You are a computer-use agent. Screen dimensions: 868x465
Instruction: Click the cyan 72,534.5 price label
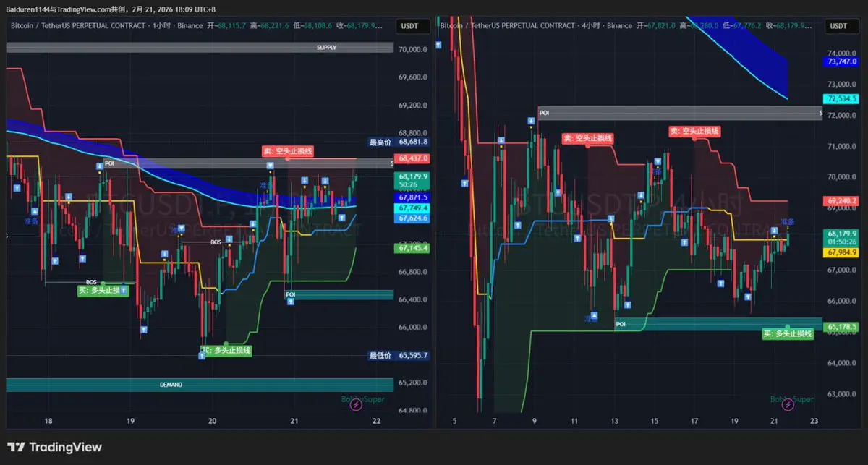[842, 98]
